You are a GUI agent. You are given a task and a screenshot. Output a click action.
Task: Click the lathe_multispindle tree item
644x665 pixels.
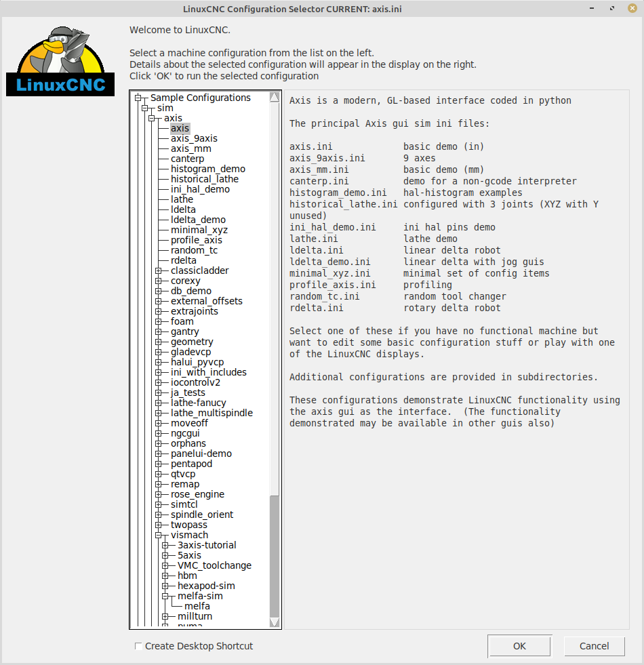[x=212, y=413]
